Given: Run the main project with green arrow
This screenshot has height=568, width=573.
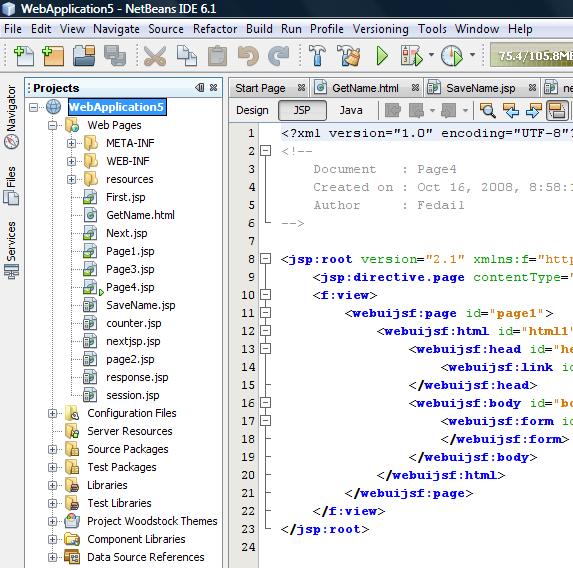Looking at the screenshot, I should pyautogui.click(x=382, y=56).
